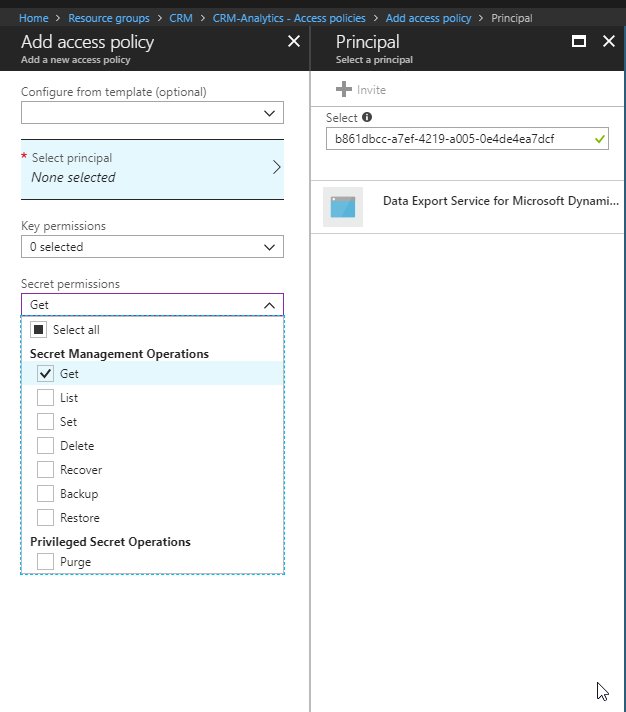Uncheck the Get secret permission
The image size is (626, 712).
45,374
